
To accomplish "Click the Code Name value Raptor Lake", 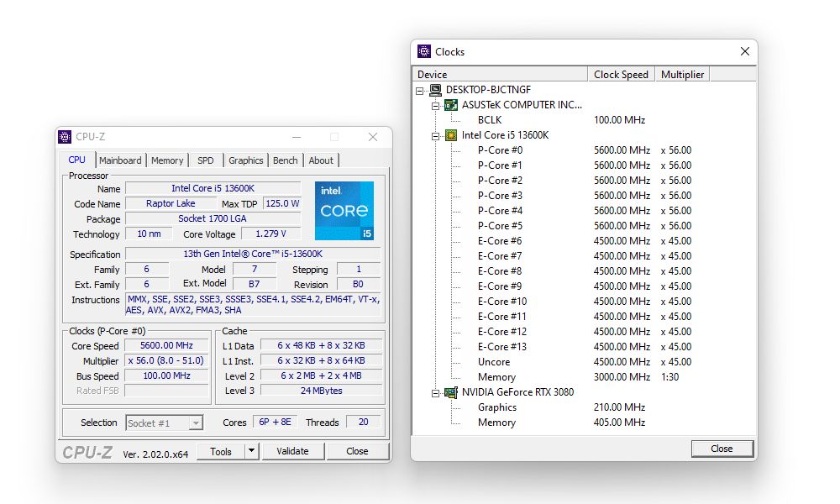I will click(x=171, y=203).
